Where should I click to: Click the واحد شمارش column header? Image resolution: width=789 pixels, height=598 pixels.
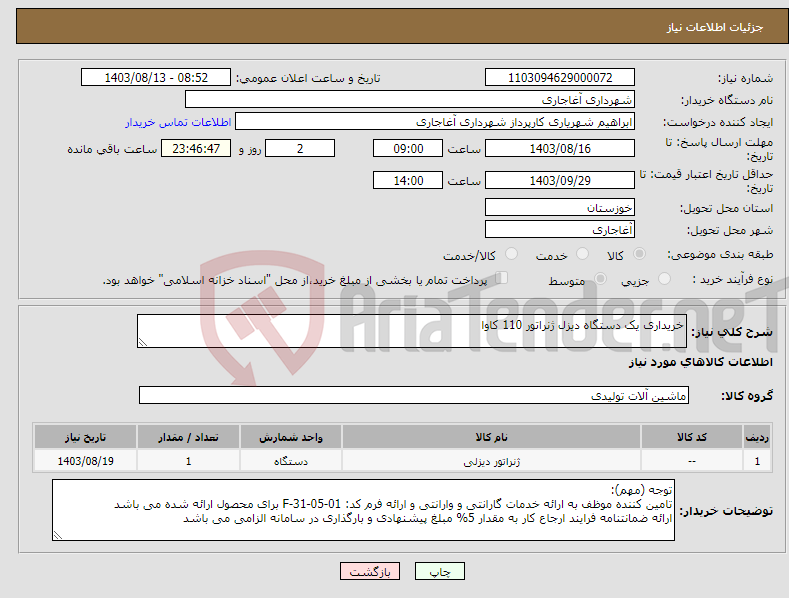point(291,437)
